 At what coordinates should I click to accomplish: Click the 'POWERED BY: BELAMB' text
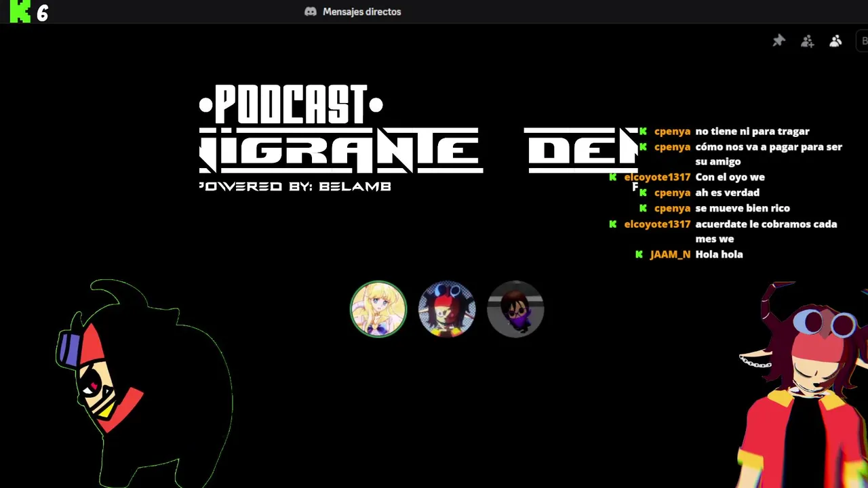pyautogui.click(x=295, y=186)
